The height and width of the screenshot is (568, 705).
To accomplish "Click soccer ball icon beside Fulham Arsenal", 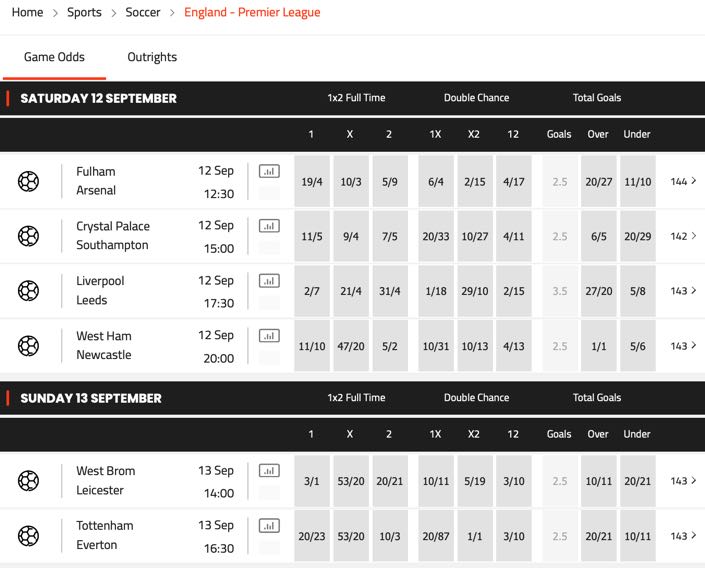I will click(x=28, y=181).
